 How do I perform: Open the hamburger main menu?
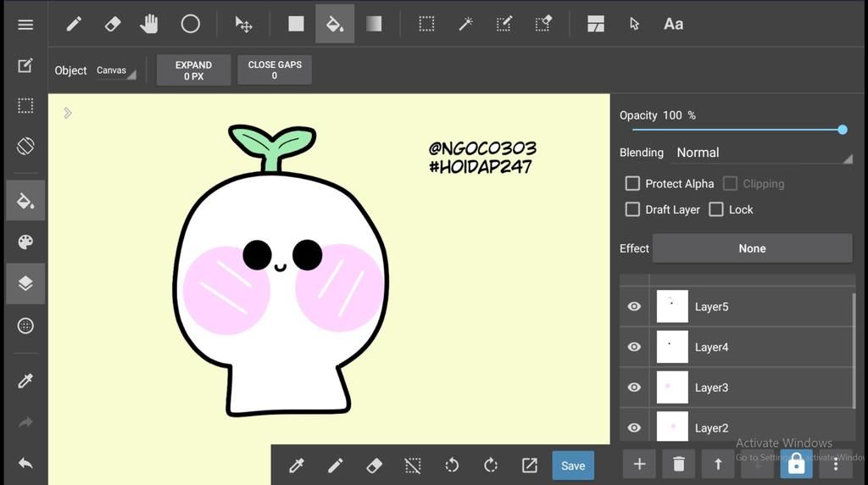(25, 25)
